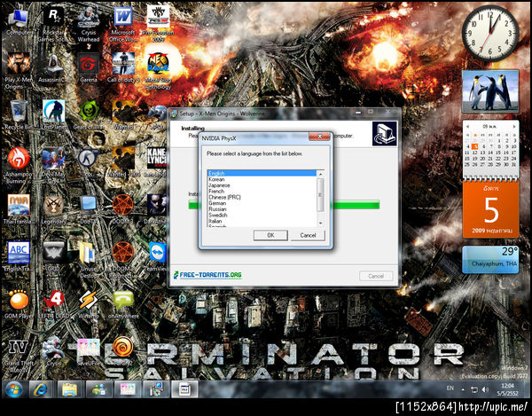Open Ashampoo Burning Studio icon
Image resolution: width=532 pixels, height=416 pixels.
[x=19, y=166]
